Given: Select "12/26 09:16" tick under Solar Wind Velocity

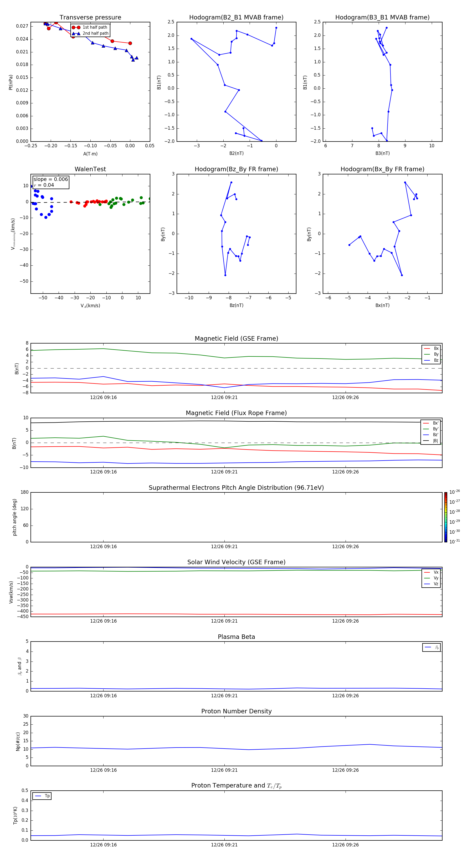Looking at the screenshot, I should coord(103,621).
